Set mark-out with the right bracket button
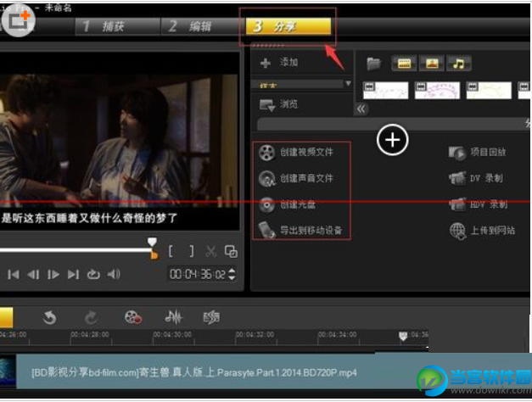 [192, 251]
